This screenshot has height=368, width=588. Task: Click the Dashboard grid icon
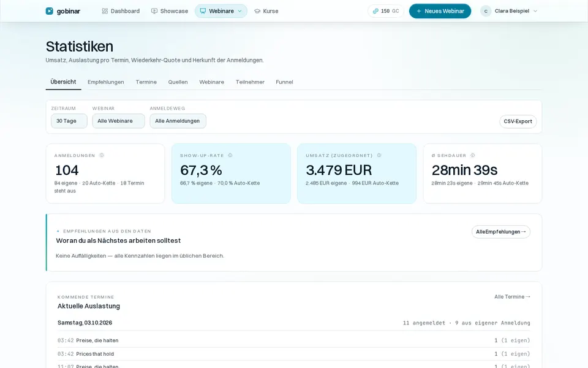105,11
